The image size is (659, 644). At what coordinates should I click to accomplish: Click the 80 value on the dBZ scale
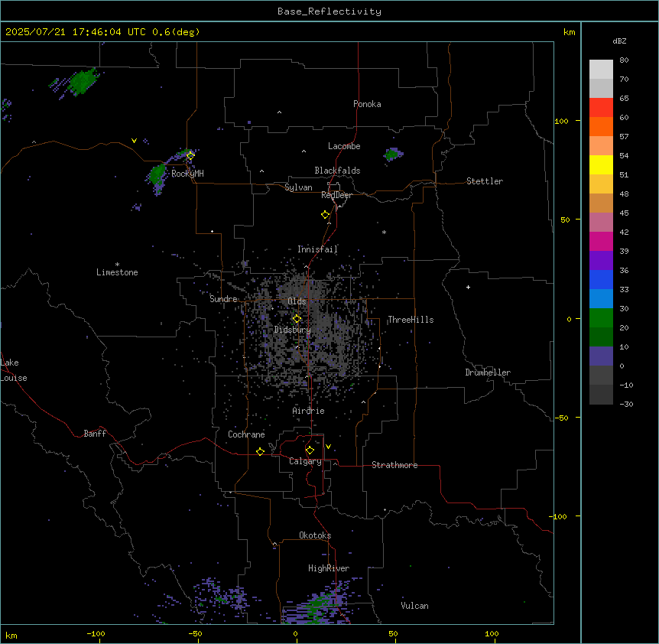(624, 60)
